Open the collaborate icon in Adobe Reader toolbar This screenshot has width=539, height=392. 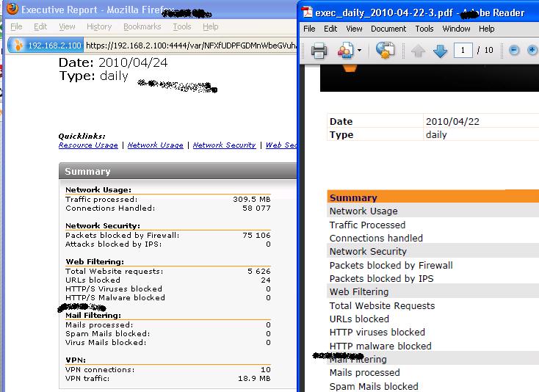click(x=345, y=51)
